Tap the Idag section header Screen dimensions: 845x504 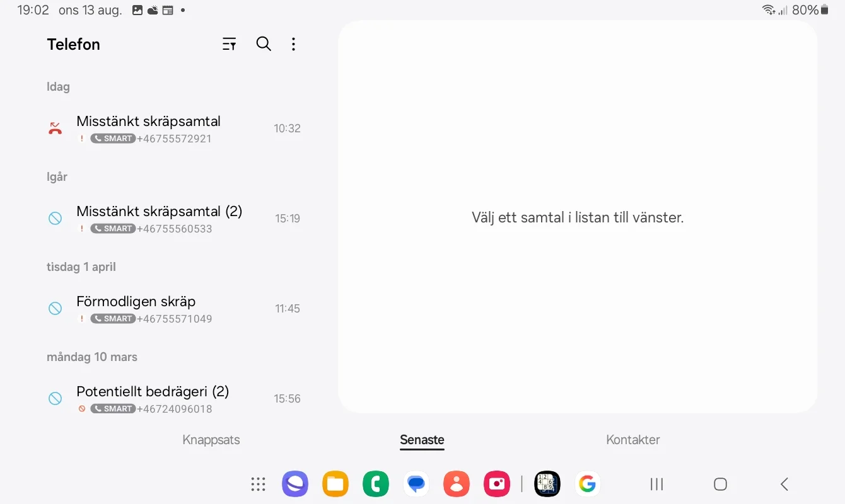[x=58, y=87]
